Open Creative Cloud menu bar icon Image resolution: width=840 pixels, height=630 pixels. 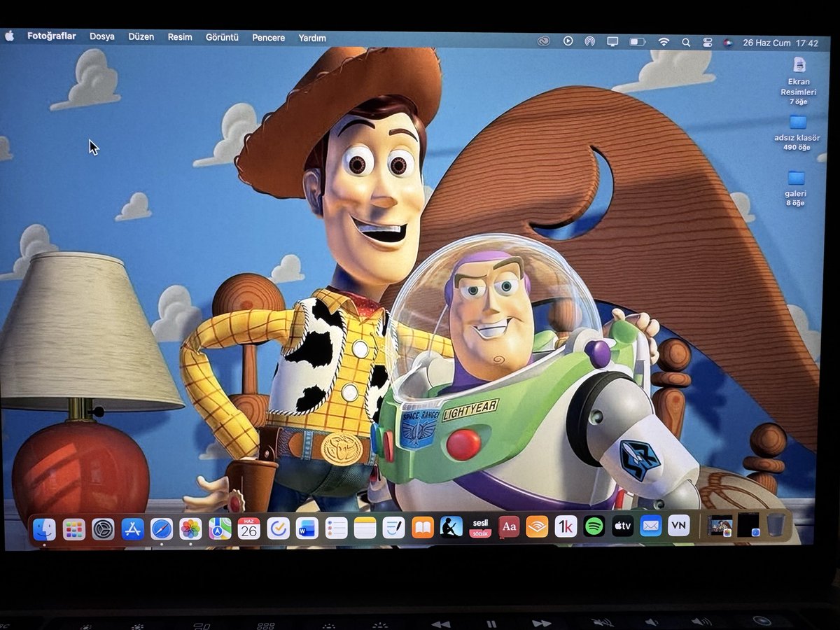pos(544,41)
